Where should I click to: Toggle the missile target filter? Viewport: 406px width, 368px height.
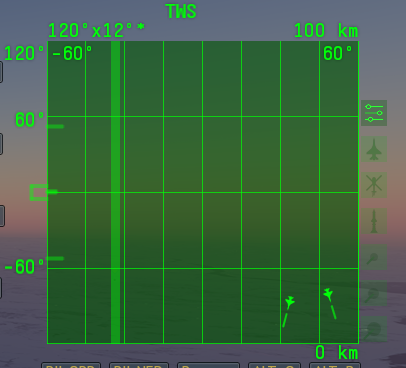pos(374,221)
